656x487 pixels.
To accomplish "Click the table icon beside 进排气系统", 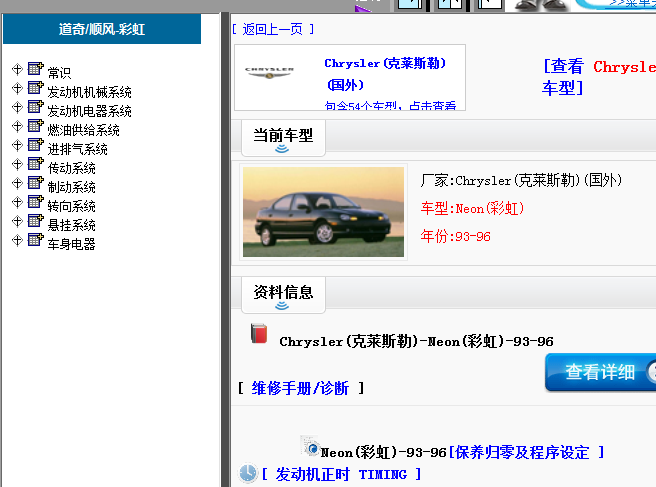I will 36,144.
